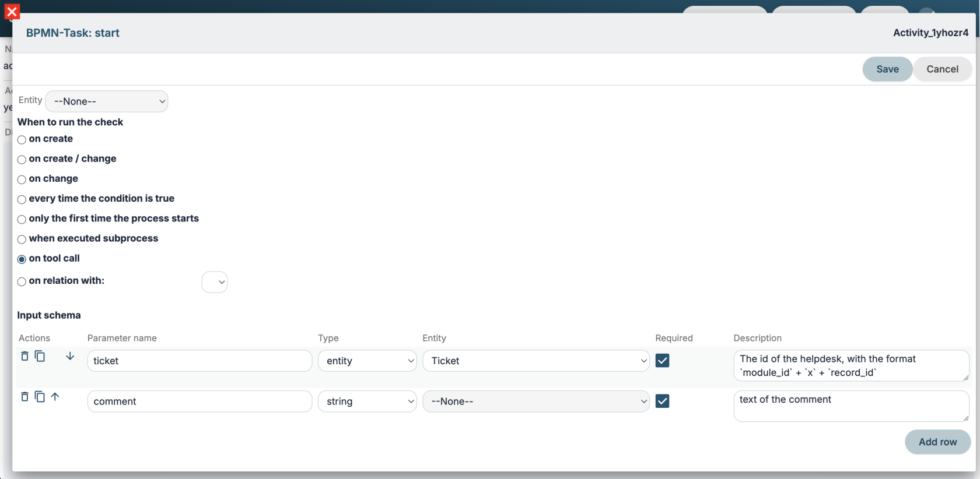Image resolution: width=980 pixels, height=479 pixels.
Task: Choose 'every time the condition is true'
Action: pos(22,199)
